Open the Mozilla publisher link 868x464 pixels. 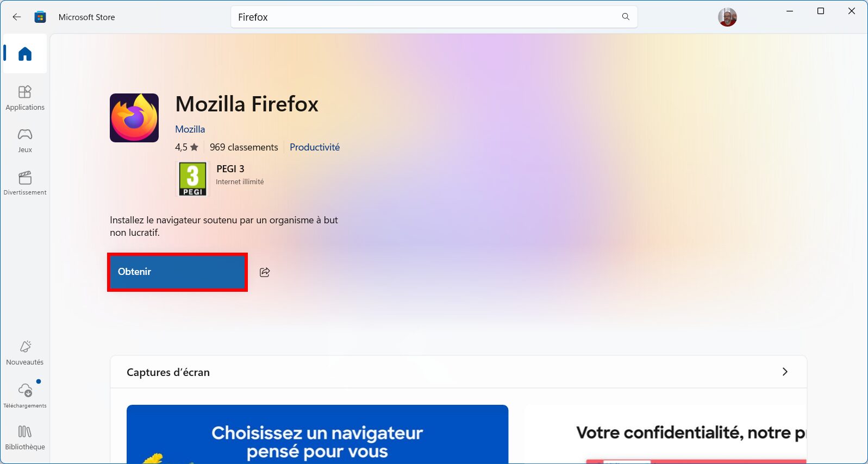pos(190,129)
